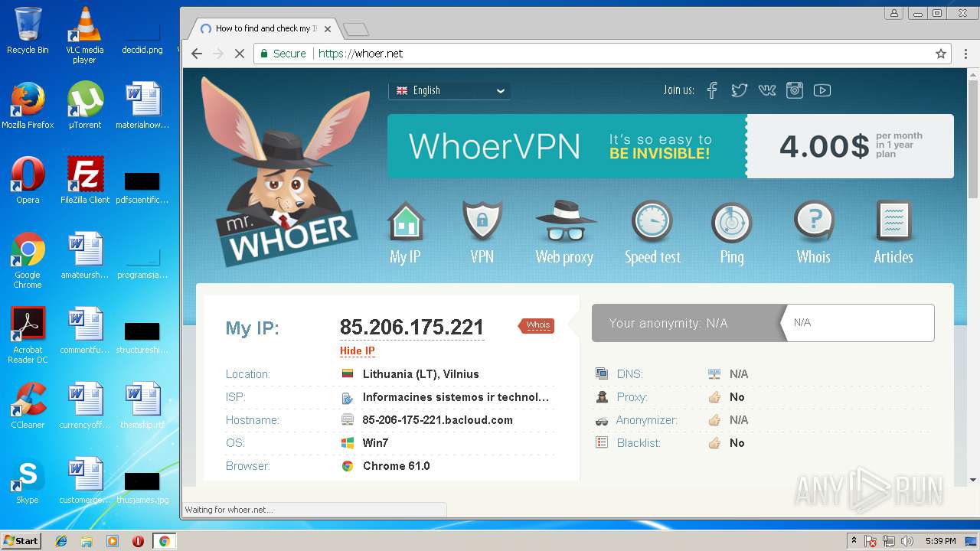Open Acrobat Reader DC desktop icon
This screenshot has height=551, width=980.
28,335
